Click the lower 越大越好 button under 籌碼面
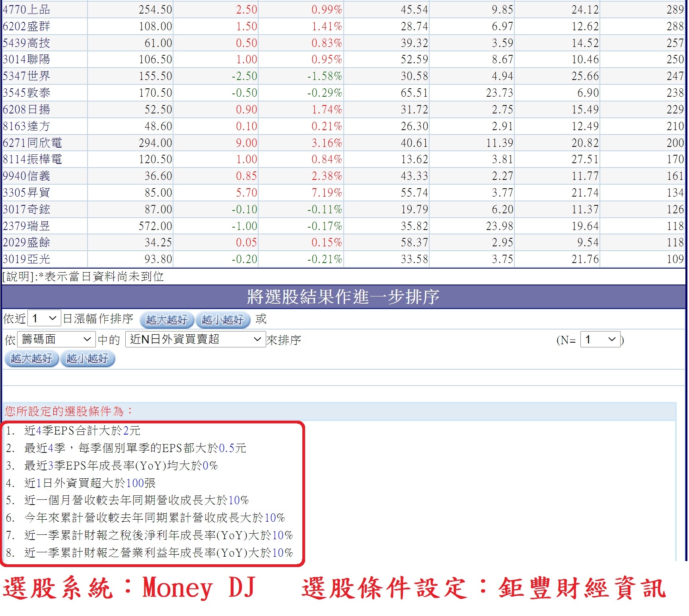This screenshot has height=616, width=689. [31, 359]
